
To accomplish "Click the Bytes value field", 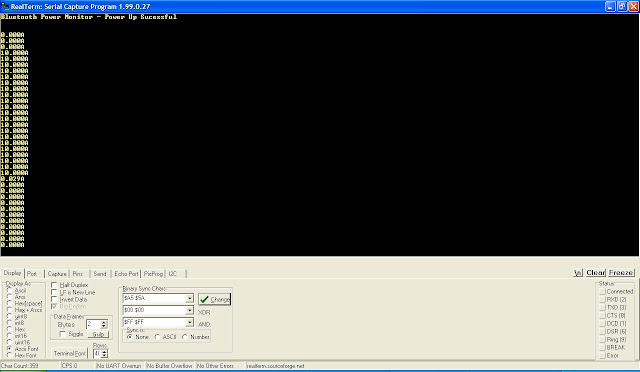I will [x=93, y=324].
